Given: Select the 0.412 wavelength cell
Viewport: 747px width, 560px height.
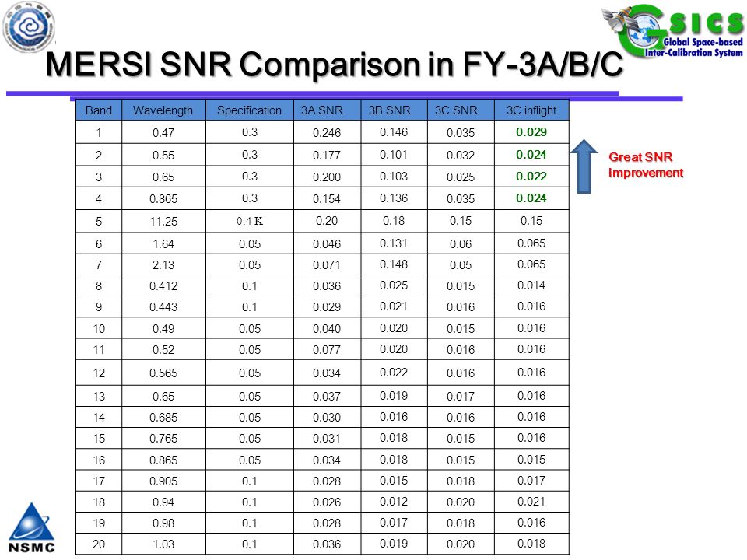Looking at the screenshot, I should point(163,285).
